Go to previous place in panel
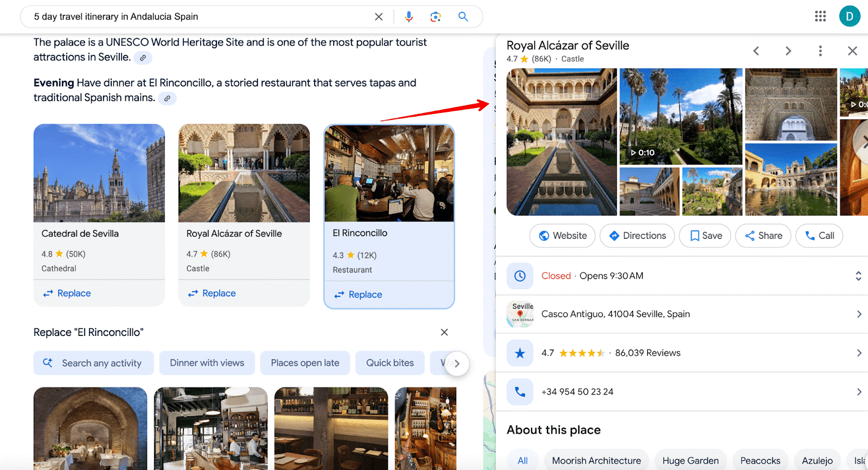The image size is (868, 470). tap(756, 51)
